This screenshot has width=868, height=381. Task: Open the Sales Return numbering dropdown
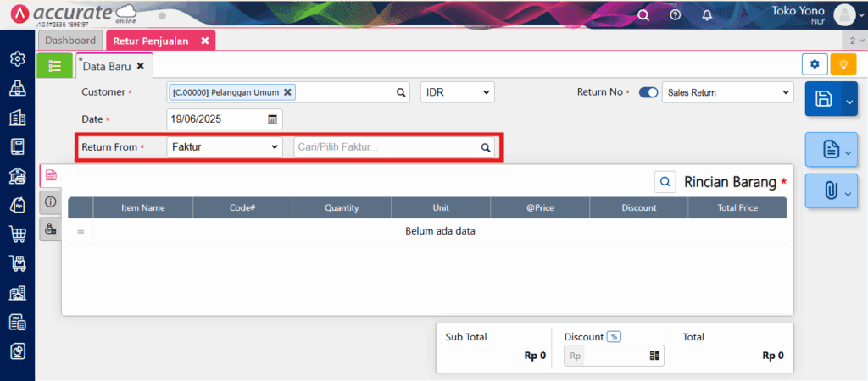coord(726,92)
